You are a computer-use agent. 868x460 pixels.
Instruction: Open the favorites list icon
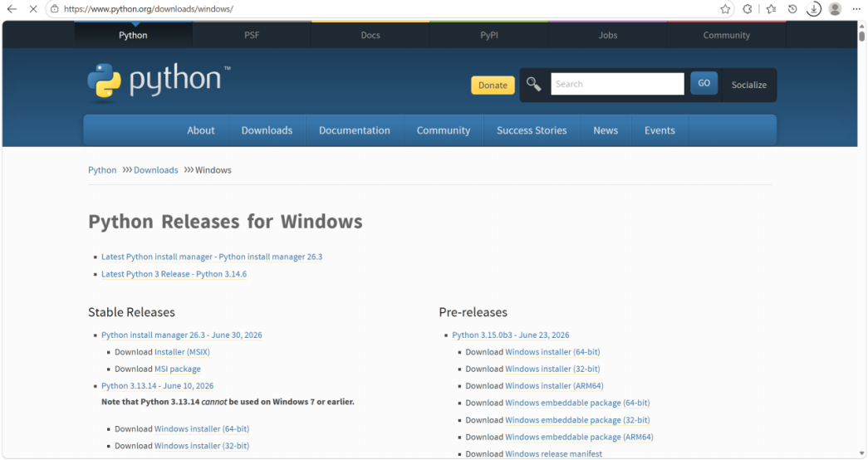771,9
